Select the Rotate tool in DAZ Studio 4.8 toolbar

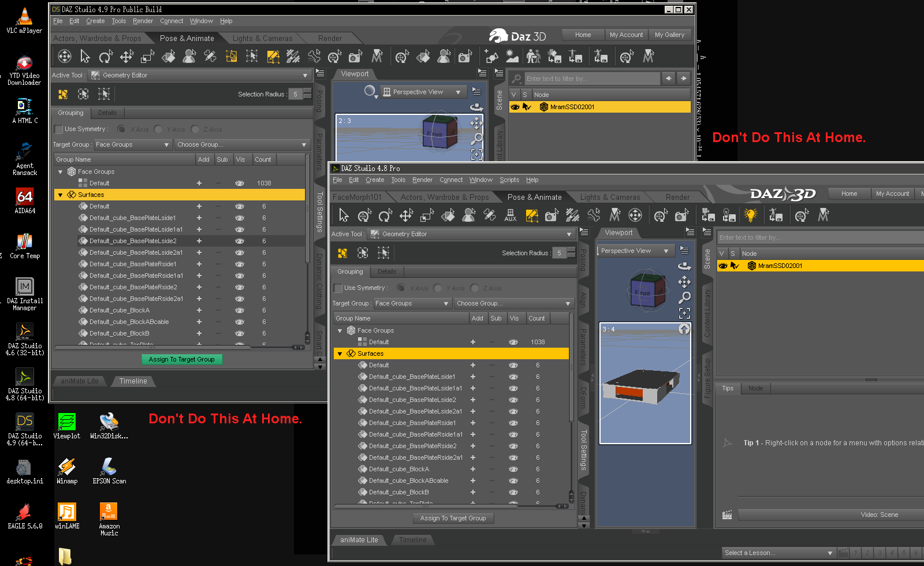pos(385,215)
